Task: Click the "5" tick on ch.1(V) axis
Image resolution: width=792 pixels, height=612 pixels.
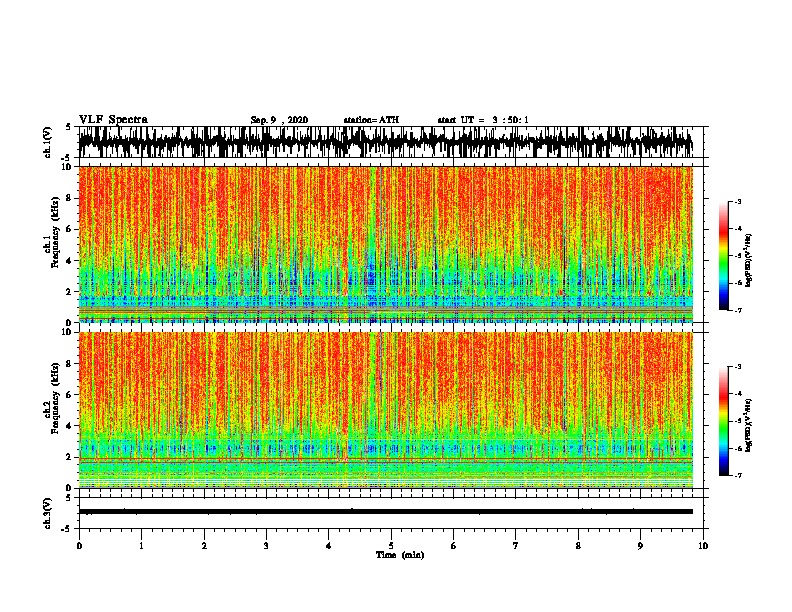Action: pos(69,127)
